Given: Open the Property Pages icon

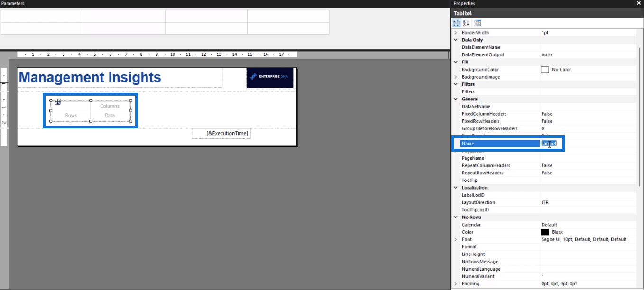Looking at the screenshot, I should (x=478, y=23).
